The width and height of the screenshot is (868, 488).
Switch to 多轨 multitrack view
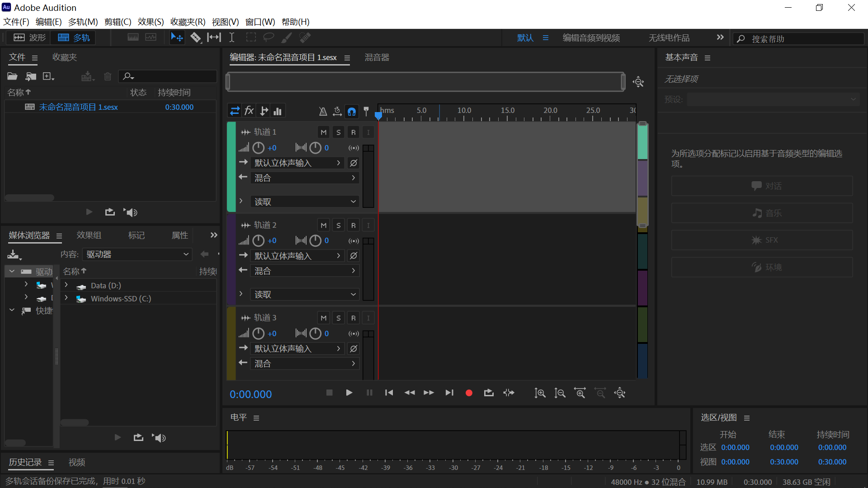[74, 38]
